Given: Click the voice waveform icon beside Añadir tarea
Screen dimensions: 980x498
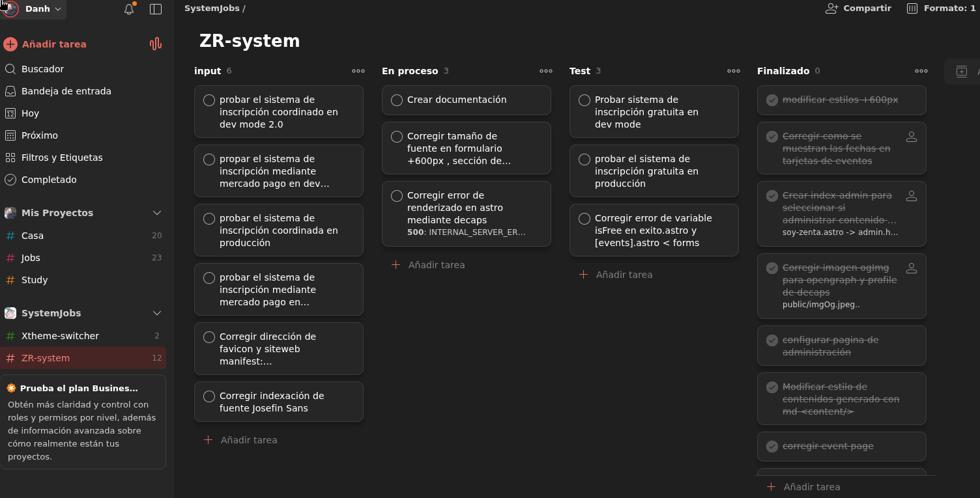Looking at the screenshot, I should click(x=155, y=44).
